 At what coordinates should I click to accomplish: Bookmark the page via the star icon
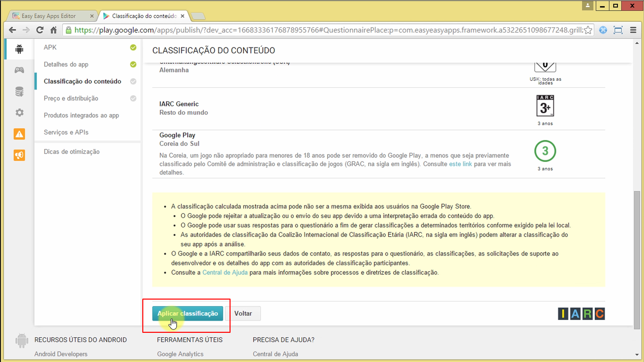pyautogui.click(x=588, y=30)
